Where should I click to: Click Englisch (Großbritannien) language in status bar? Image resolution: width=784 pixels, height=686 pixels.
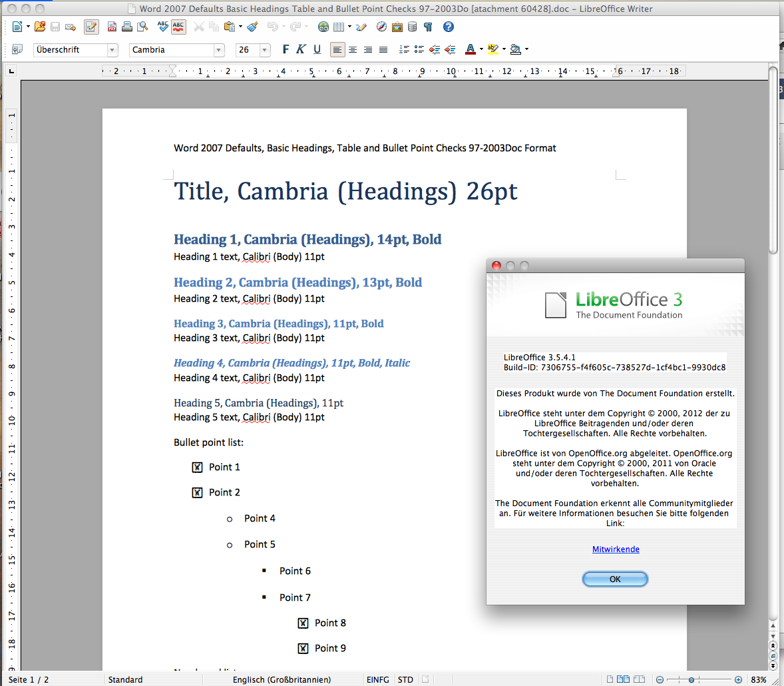point(282,679)
